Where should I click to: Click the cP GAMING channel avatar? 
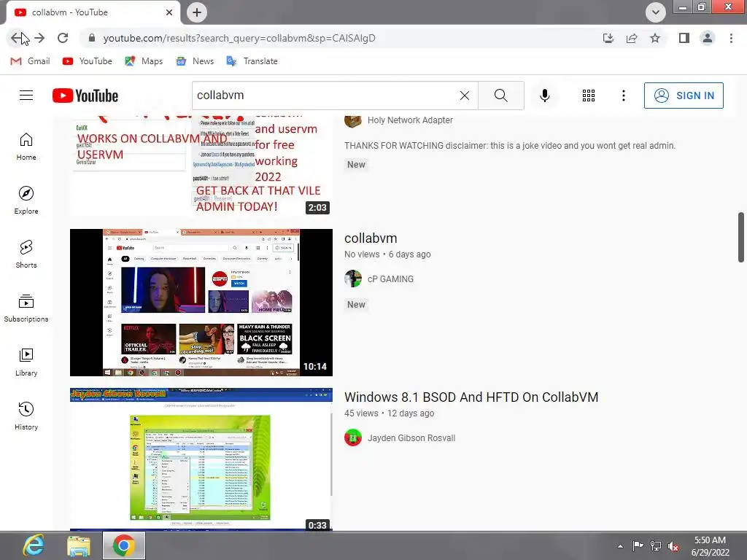coord(353,279)
